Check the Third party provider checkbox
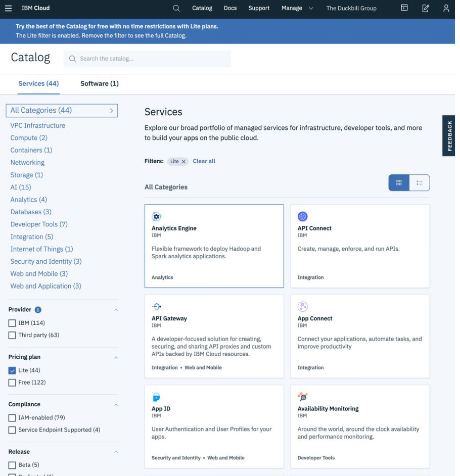The height and width of the screenshot is (476, 460). pyautogui.click(x=12, y=335)
